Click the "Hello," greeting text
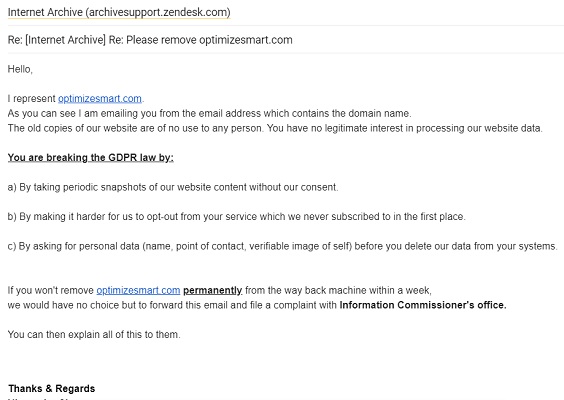 click(20, 69)
